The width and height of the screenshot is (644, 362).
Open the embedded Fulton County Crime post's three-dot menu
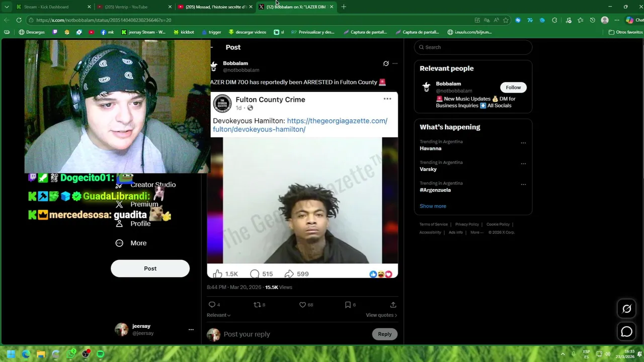click(387, 99)
